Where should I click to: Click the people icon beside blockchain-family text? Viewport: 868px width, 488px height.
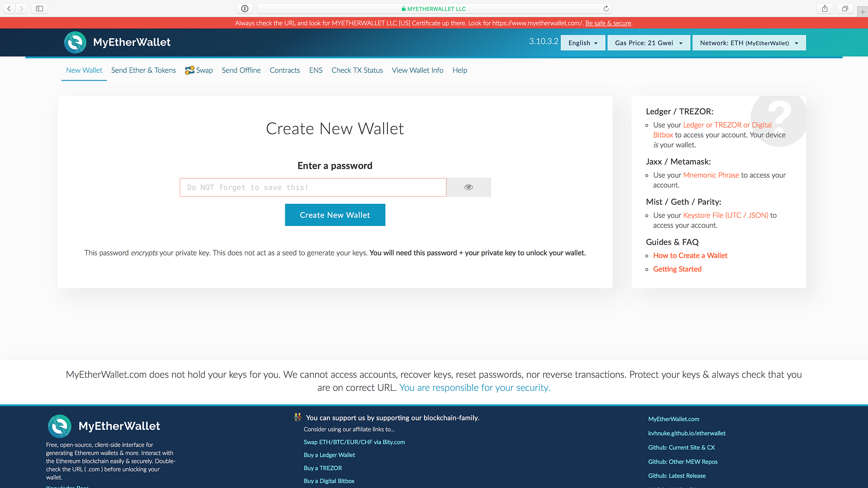[298, 417]
